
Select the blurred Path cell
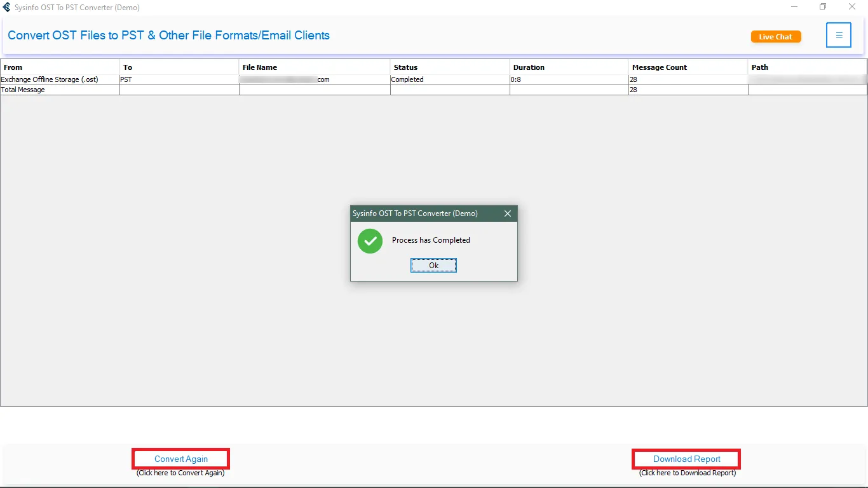(x=808, y=80)
